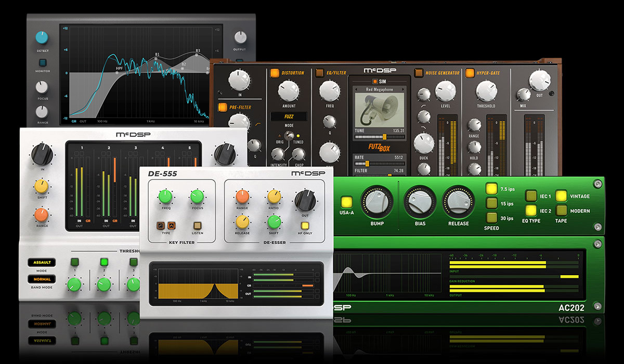Click the DE-555 FREQ knob
The width and height of the screenshot is (624, 364).
165,197
